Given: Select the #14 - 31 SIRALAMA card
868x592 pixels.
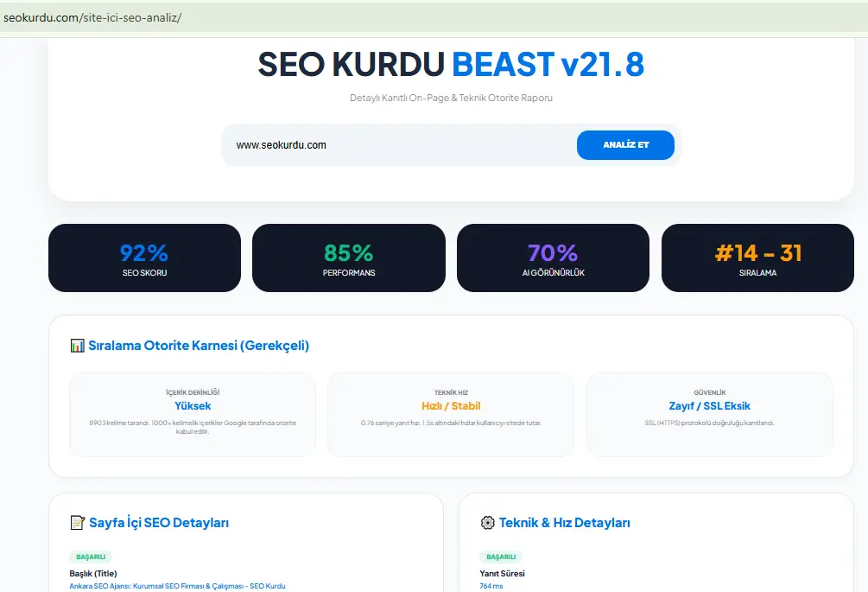Looking at the screenshot, I should click(757, 258).
